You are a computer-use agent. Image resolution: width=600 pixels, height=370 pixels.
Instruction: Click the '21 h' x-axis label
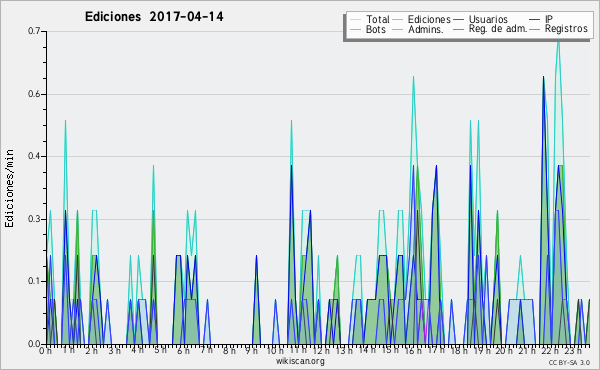point(527,350)
